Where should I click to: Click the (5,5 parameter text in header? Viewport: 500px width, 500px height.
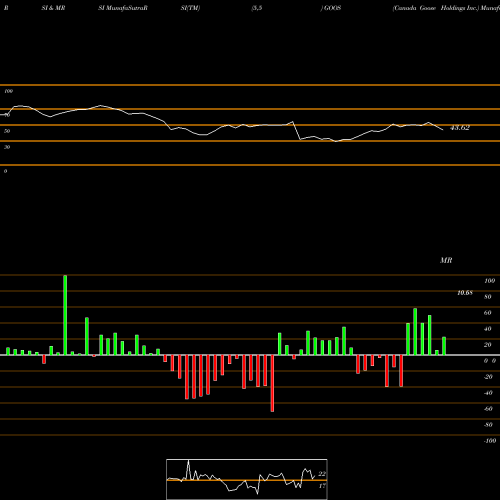(257, 8)
